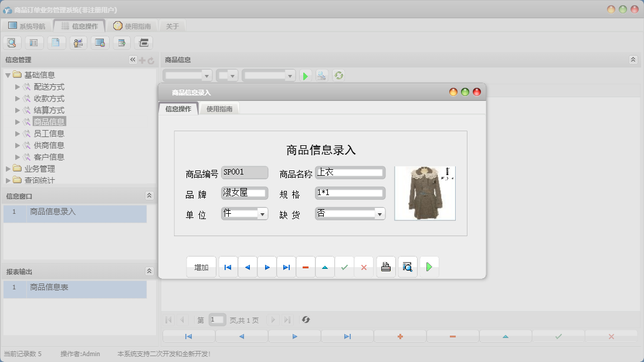Switch to 使用指南 tab in the dialog

coord(219,109)
